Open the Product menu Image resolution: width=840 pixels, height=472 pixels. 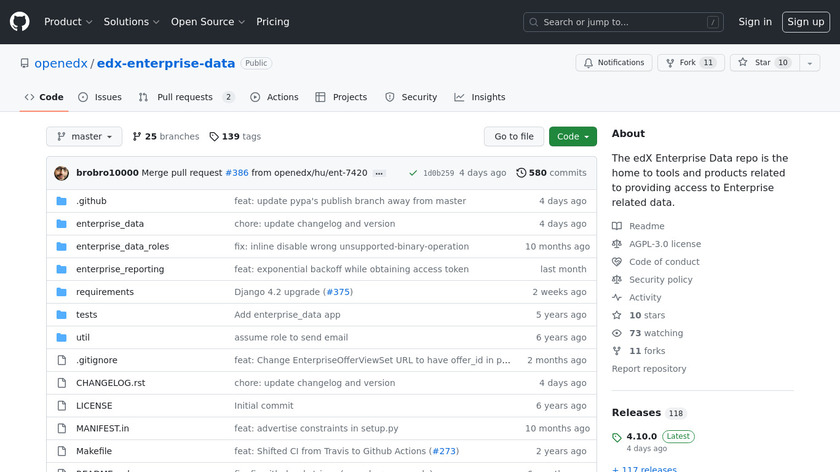pyautogui.click(x=68, y=21)
